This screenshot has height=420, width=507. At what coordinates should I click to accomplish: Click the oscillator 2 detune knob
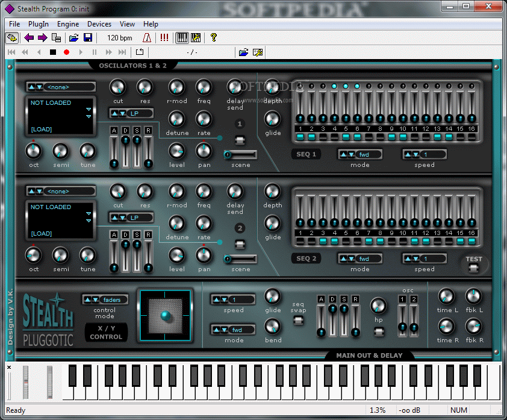(177, 224)
